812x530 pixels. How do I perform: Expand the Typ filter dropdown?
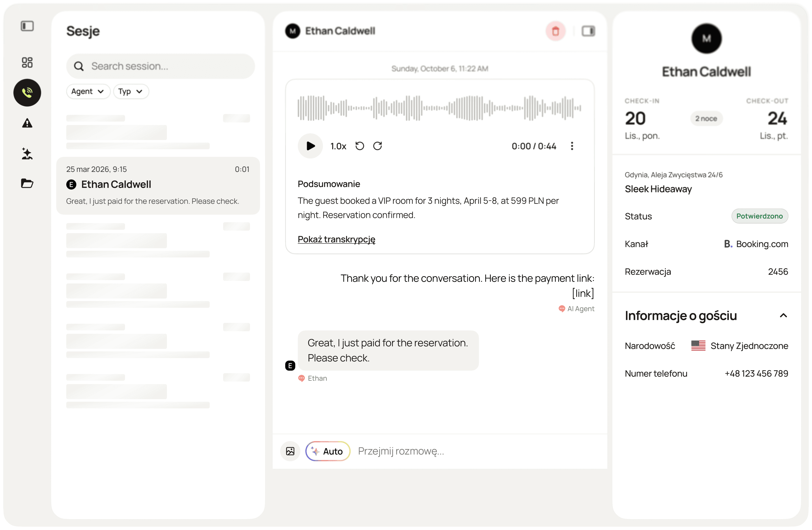(130, 91)
